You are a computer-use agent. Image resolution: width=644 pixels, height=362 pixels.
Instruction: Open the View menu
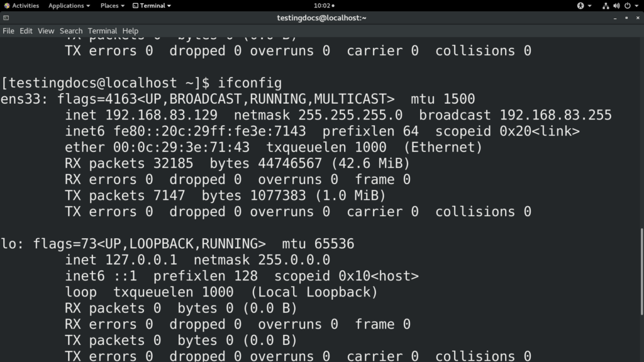[x=45, y=30]
